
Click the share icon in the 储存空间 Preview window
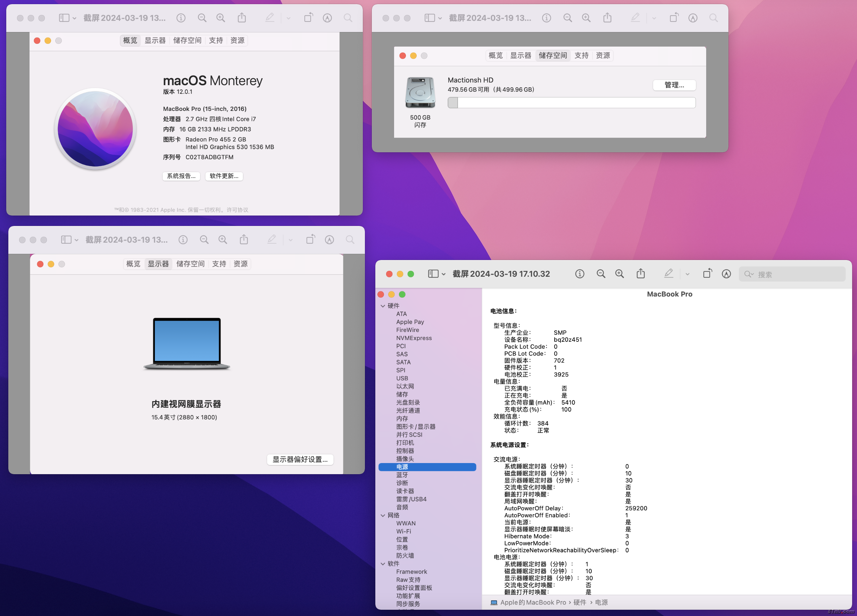tap(607, 17)
